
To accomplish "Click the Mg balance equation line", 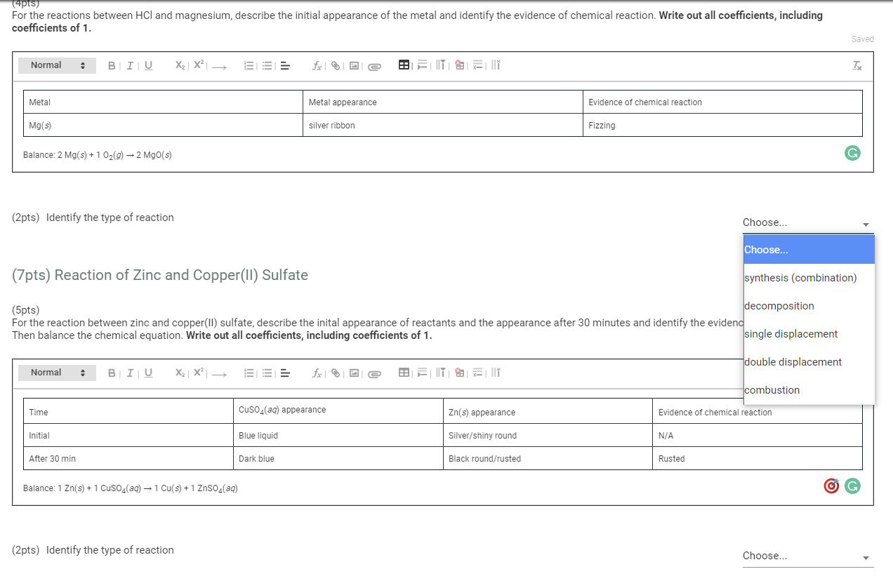I will (x=97, y=154).
